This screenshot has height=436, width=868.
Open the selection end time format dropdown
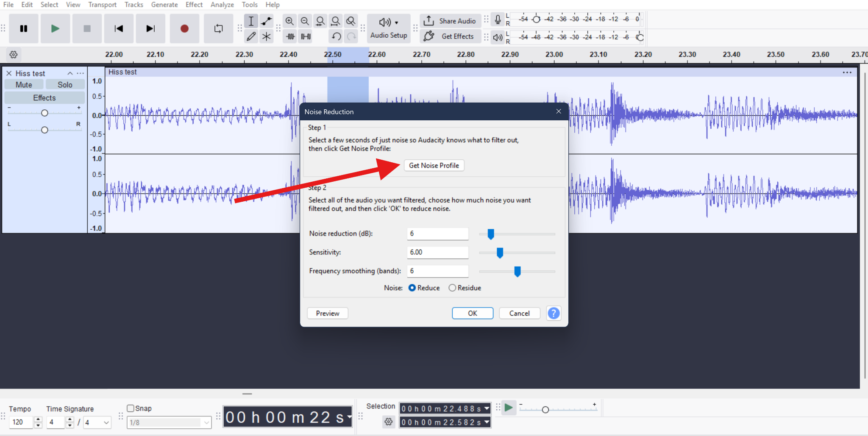tap(486, 422)
